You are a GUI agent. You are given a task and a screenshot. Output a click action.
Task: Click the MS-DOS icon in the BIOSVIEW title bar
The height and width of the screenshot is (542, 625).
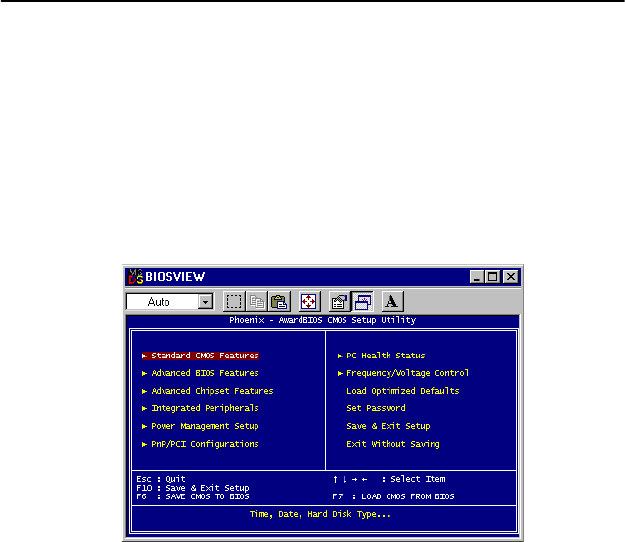coord(136,277)
